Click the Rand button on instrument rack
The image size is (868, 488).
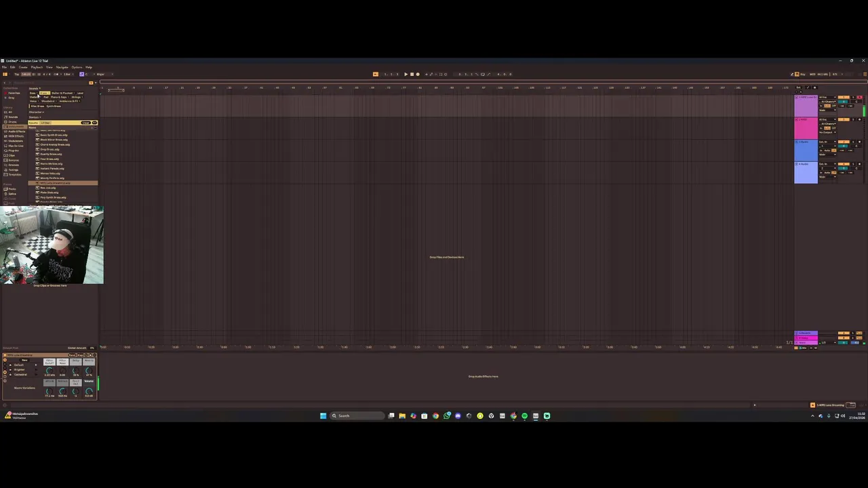coord(72,355)
